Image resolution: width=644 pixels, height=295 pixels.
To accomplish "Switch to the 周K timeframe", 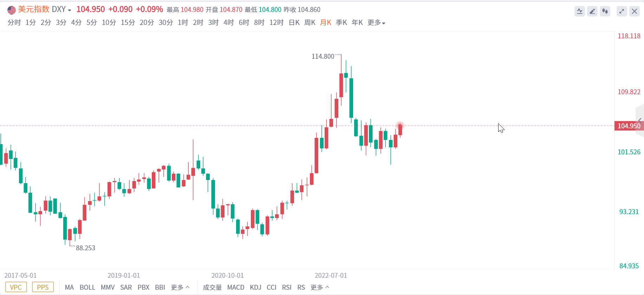I will (x=310, y=23).
